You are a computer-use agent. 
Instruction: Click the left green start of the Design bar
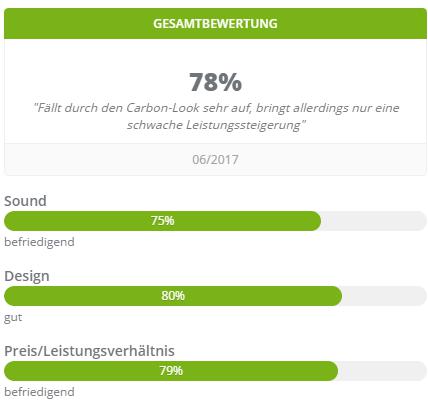[15, 296]
